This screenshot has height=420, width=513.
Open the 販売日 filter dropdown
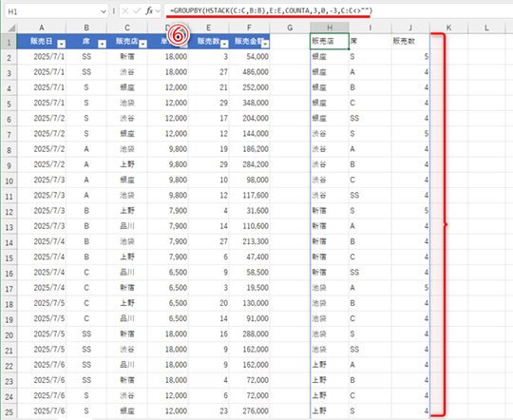61,44
